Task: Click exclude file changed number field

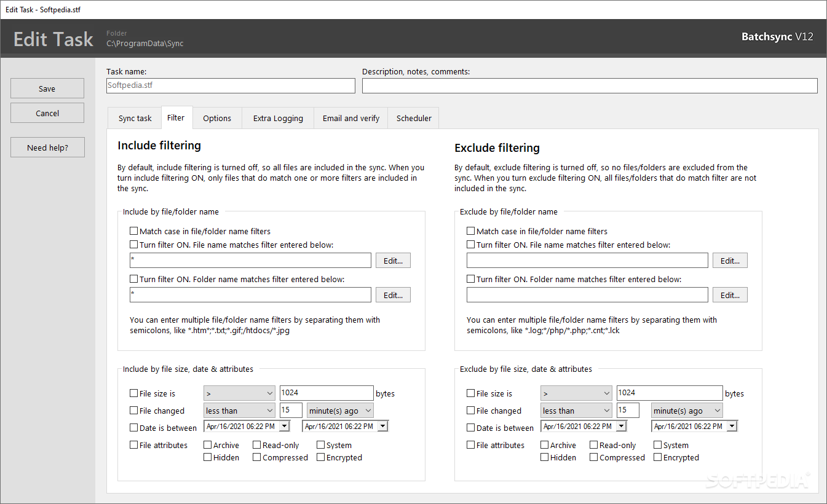Action: click(x=628, y=411)
